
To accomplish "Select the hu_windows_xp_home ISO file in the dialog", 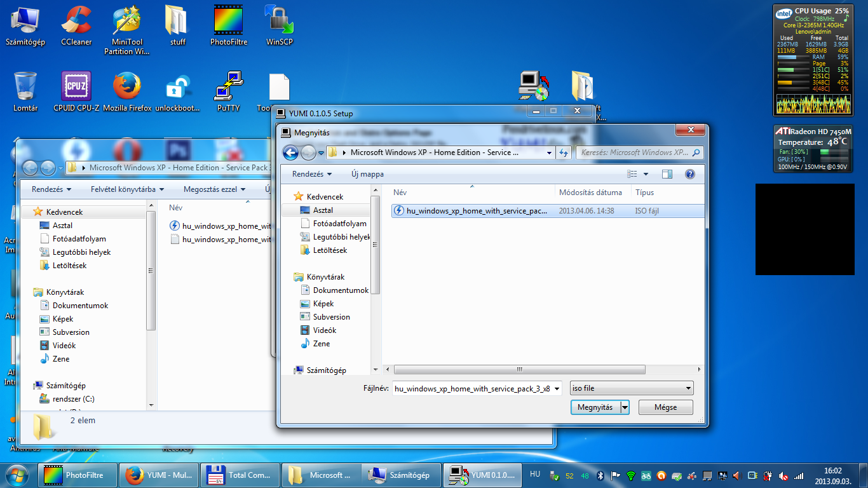I will tap(477, 211).
